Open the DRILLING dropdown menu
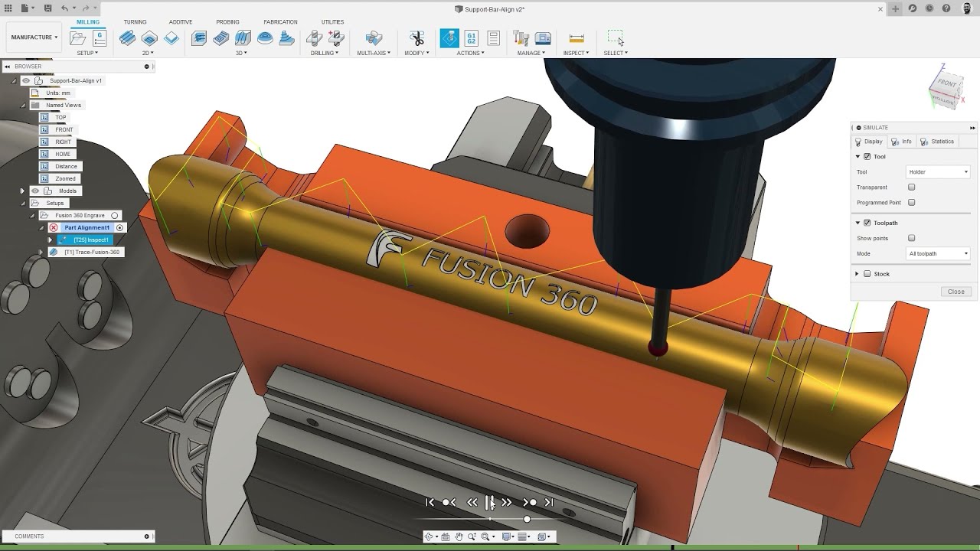Viewport: 980px width, 551px height. point(324,53)
